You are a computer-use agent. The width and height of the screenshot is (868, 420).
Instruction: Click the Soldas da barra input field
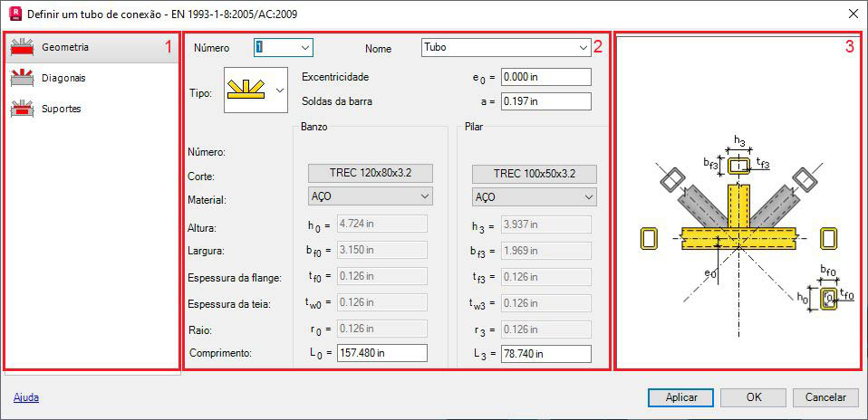[545, 101]
